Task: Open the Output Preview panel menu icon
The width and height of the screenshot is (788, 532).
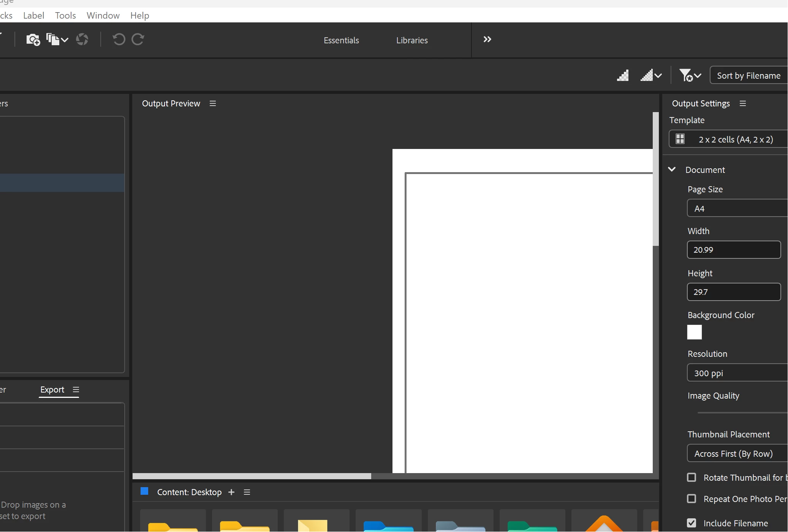Action: [213, 103]
